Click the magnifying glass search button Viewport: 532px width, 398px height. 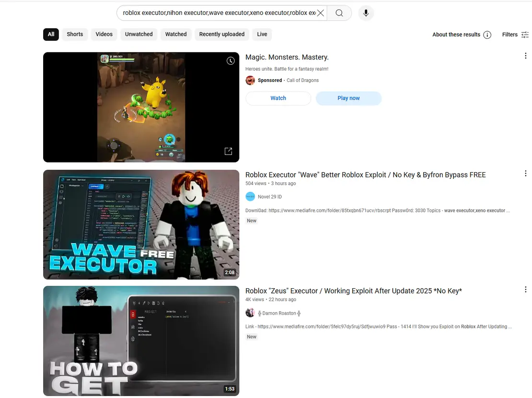[339, 13]
